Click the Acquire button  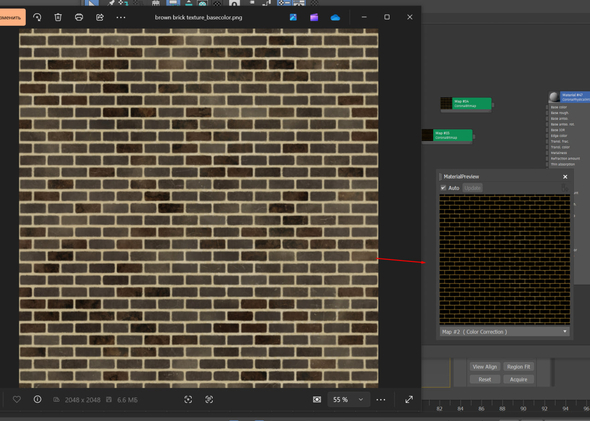pyautogui.click(x=519, y=379)
